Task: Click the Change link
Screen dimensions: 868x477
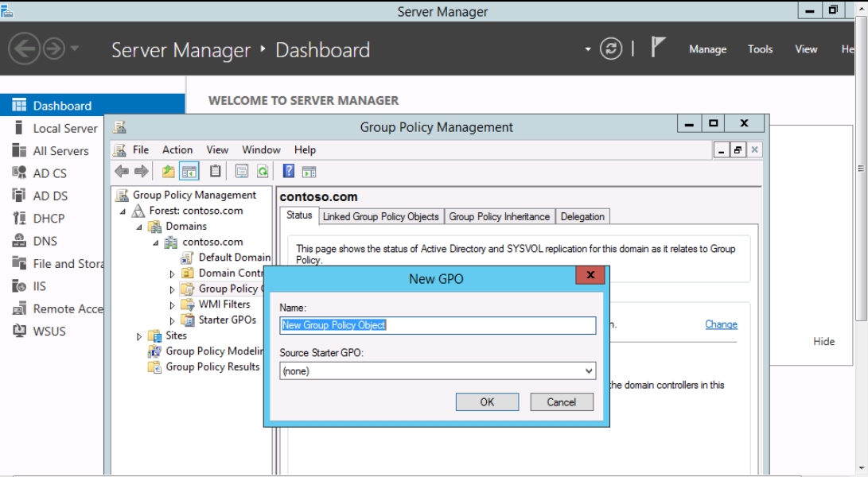Action: [721, 324]
